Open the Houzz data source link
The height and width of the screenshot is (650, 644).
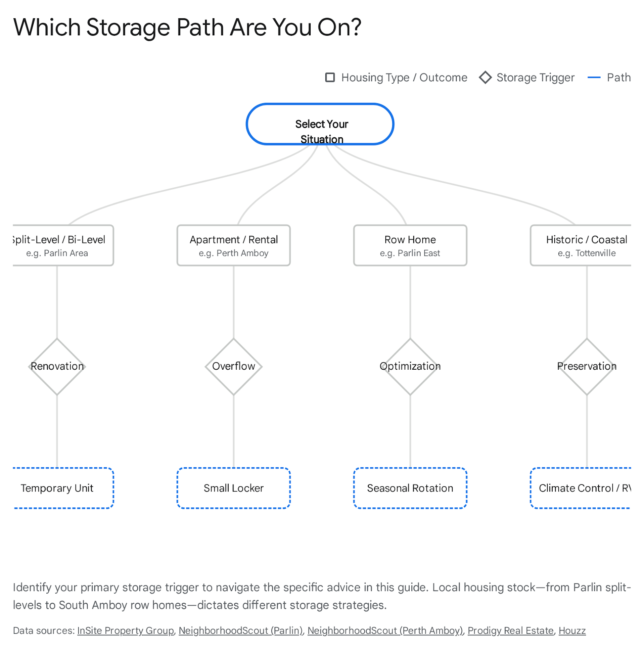[572, 630]
